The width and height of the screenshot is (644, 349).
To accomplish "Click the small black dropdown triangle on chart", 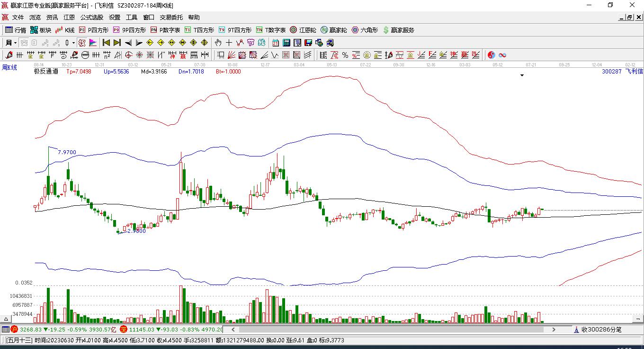I will click(x=522, y=75).
